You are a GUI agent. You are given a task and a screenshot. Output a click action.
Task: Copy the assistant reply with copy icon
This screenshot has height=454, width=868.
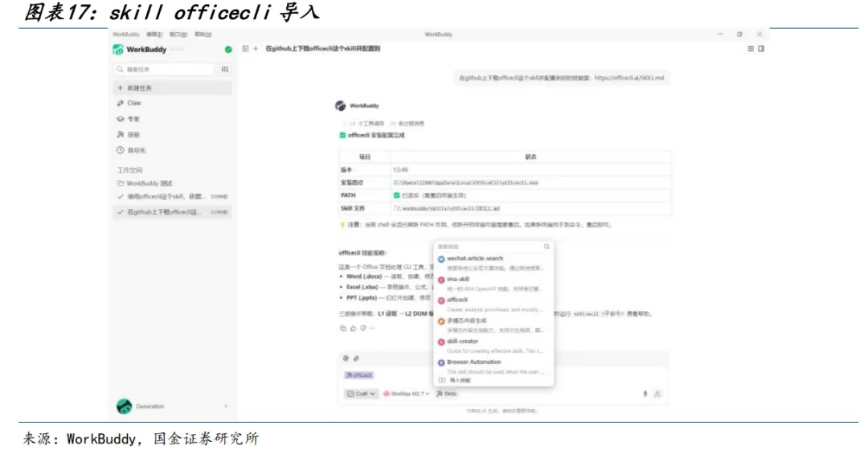(342, 329)
